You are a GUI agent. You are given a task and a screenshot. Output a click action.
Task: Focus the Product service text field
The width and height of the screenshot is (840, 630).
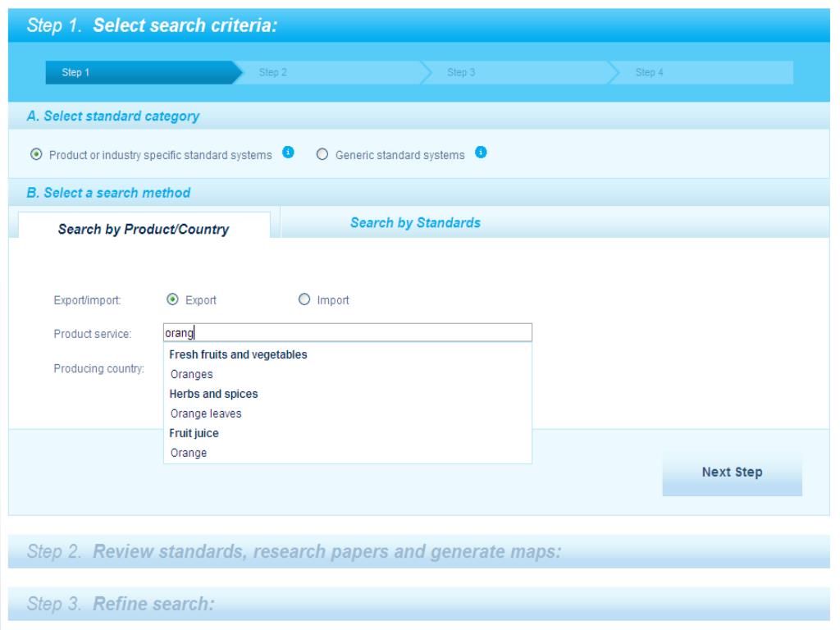point(347,333)
